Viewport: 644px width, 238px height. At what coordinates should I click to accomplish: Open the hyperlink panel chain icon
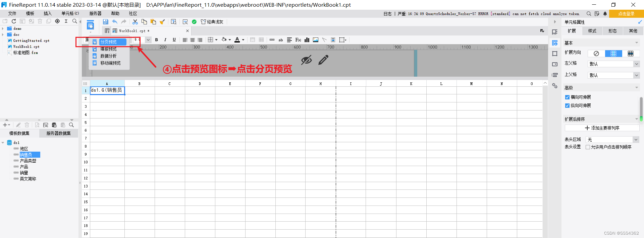click(x=555, y=86)
